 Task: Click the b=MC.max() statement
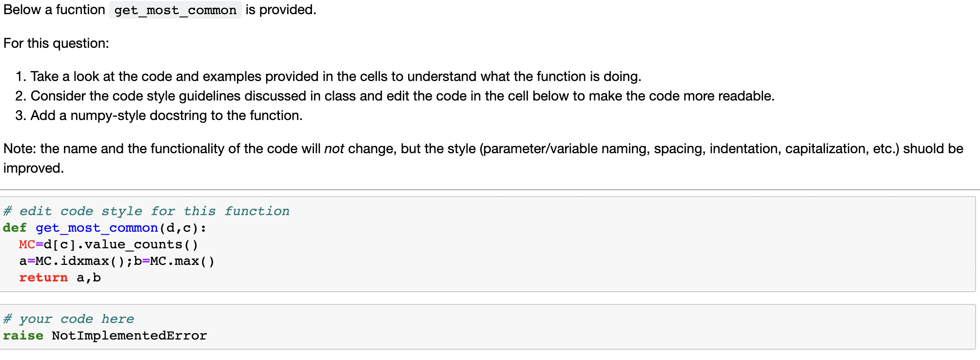[174, 261]
